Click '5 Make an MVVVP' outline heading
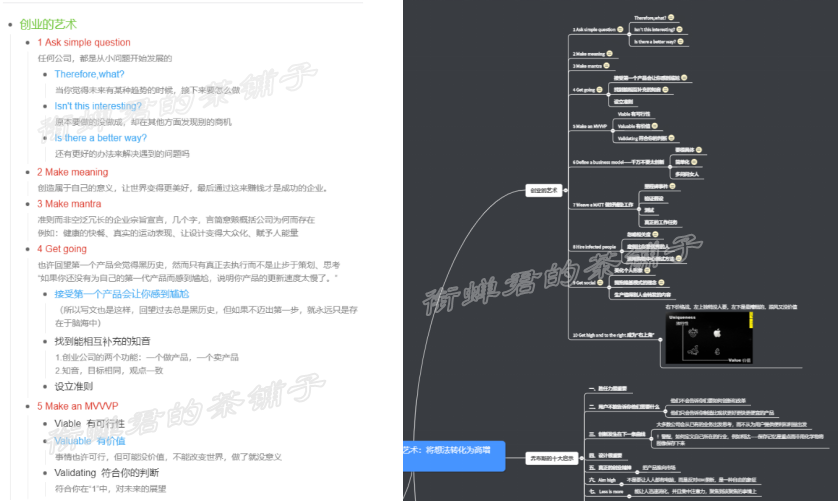Viewport: 838px width, 502px height. click(x=77, y=406)
